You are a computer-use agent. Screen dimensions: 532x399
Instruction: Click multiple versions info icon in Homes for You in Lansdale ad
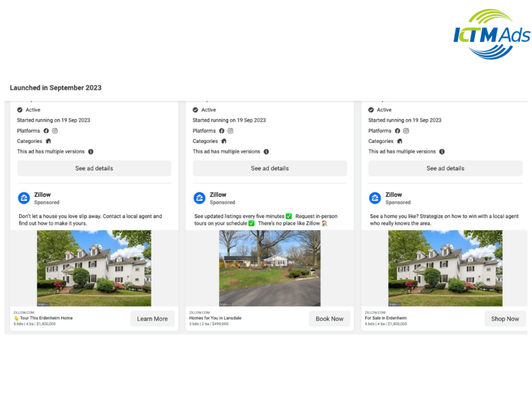click(267, 152)
